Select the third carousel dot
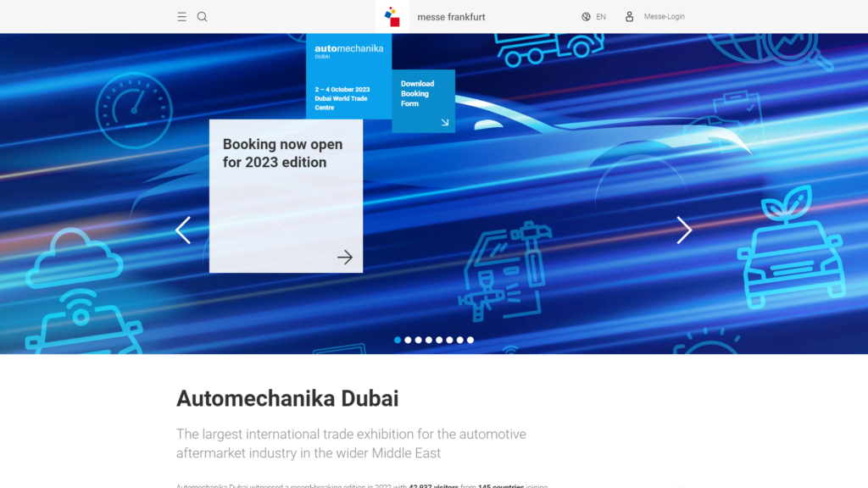 click(x=419, y=341)
